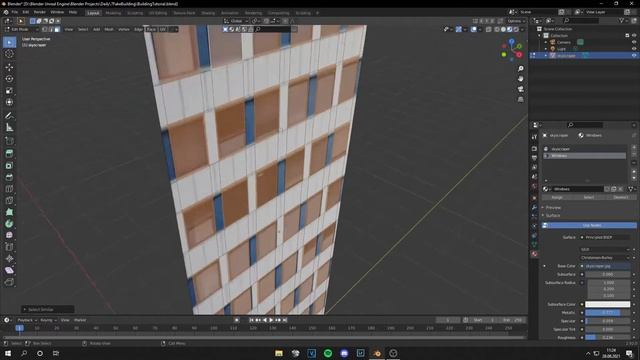Toggle viewport overlays button
Image resolution: width=640 pixels, height=360 pixels.
click(473, 29)
